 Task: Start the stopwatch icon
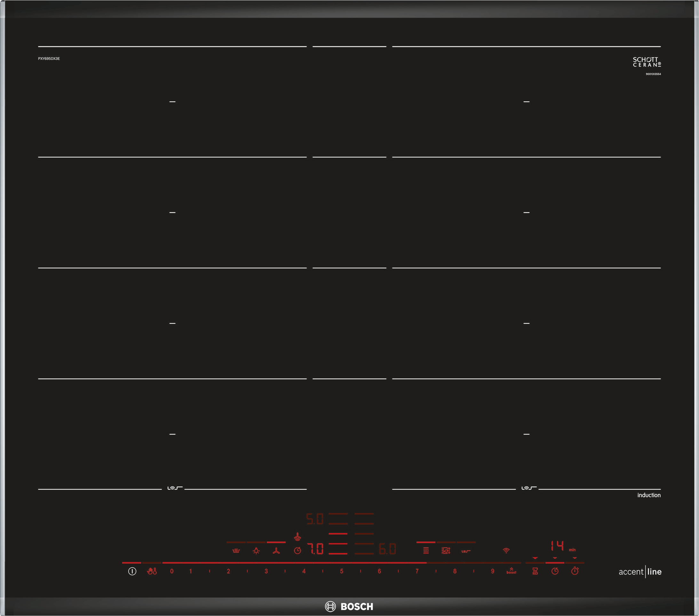(x=575, y=571)
